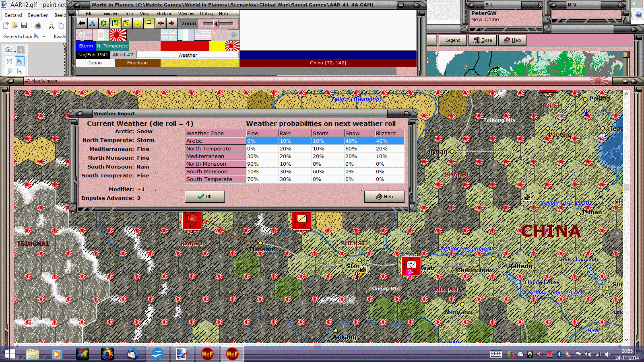
Task: Select the North Monsoon row in weather table
Action: tap(295, 164)
